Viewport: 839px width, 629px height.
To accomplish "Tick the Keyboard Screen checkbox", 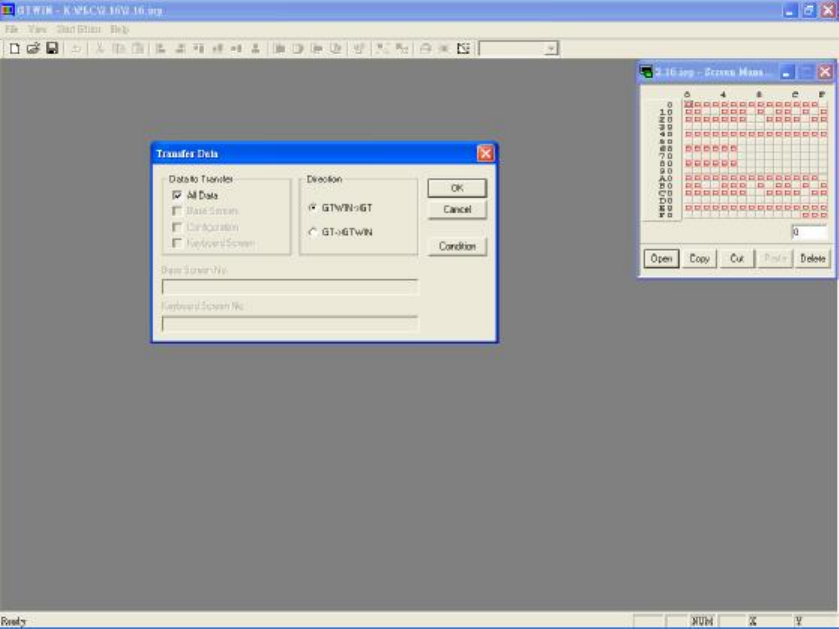I will [x=177, y=243].
